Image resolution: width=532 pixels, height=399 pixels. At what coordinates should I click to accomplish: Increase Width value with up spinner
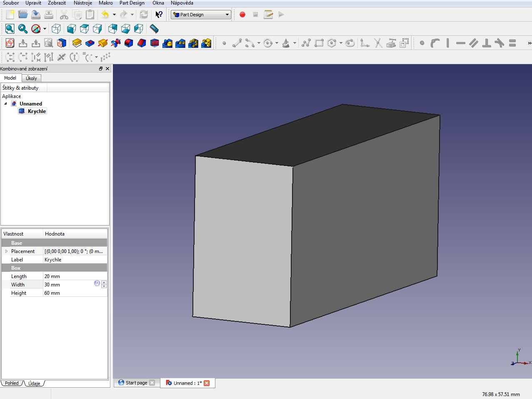[x=104, y=283]
